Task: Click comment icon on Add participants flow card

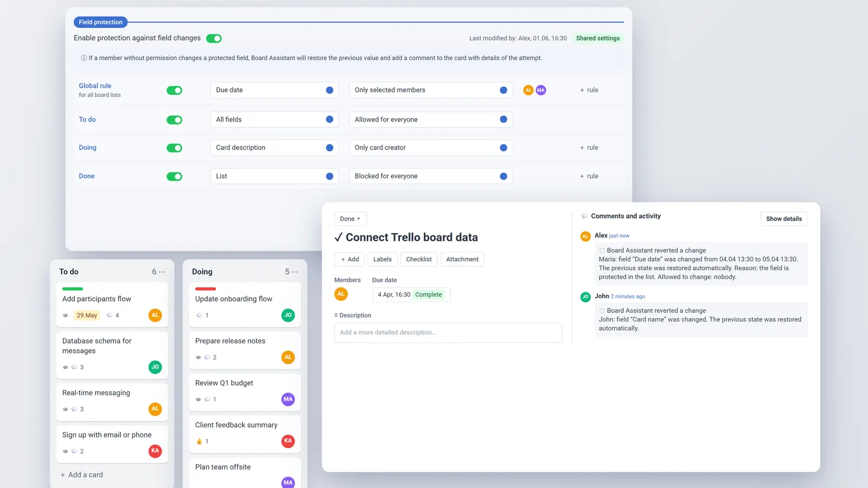Action: pyautogui.click(x=110, y=315)
